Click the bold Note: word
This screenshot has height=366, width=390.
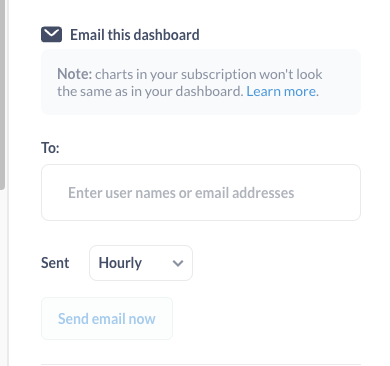click(x=74, y=74)
